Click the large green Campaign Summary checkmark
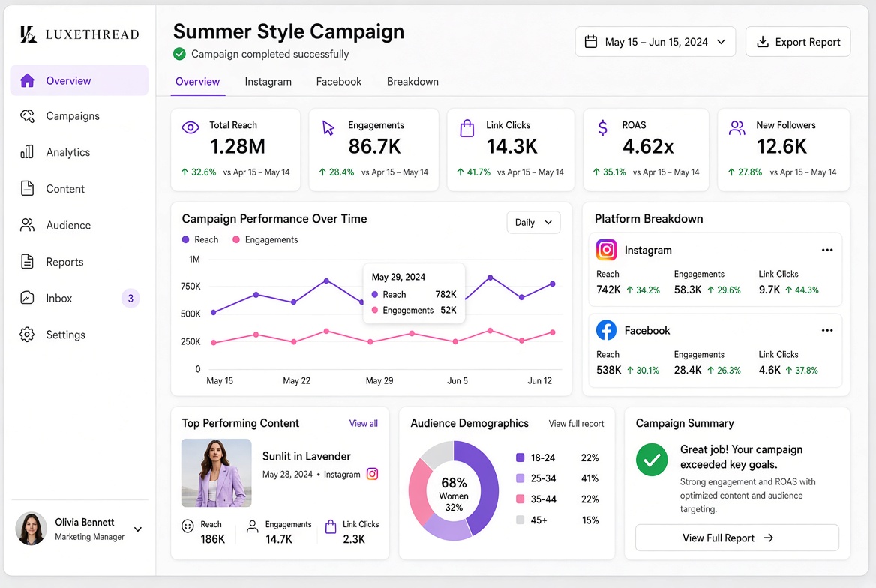 tap(652, 460)
